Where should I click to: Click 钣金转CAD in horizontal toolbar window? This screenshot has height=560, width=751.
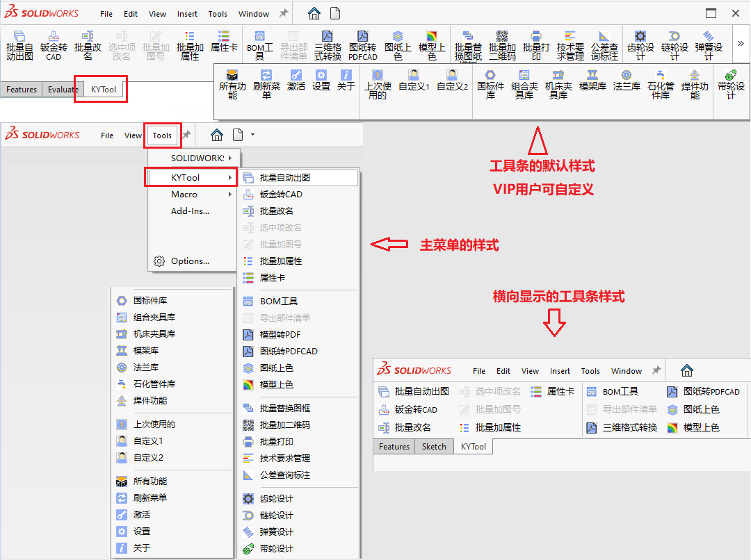pos(408,410)
